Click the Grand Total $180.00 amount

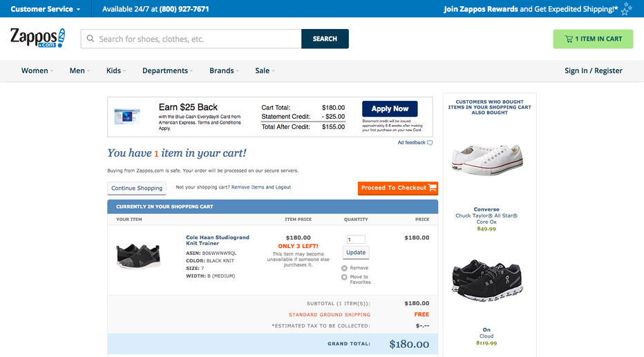(409, 344)
